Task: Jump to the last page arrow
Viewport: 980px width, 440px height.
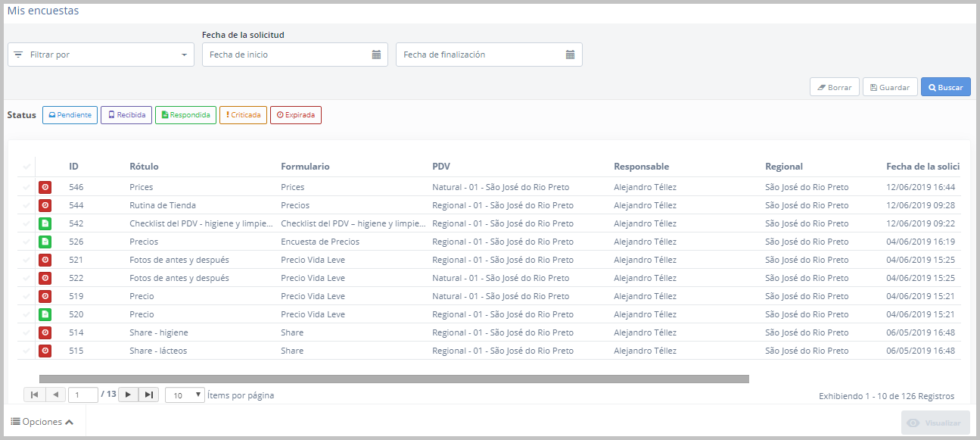Action: pyautogui.click(x=149, y=395)
